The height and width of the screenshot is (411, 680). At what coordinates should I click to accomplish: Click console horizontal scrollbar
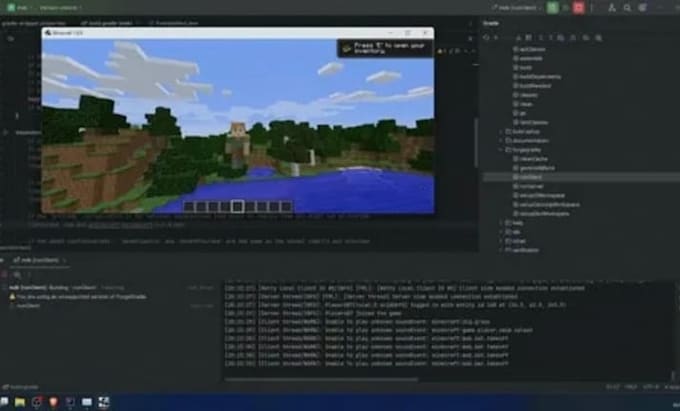click(x=321, y=380)
